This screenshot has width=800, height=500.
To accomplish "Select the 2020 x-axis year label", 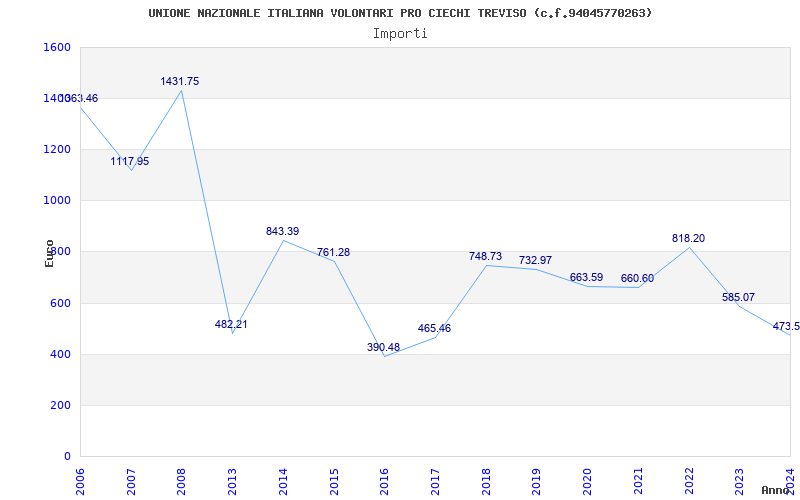I will 587,479.
